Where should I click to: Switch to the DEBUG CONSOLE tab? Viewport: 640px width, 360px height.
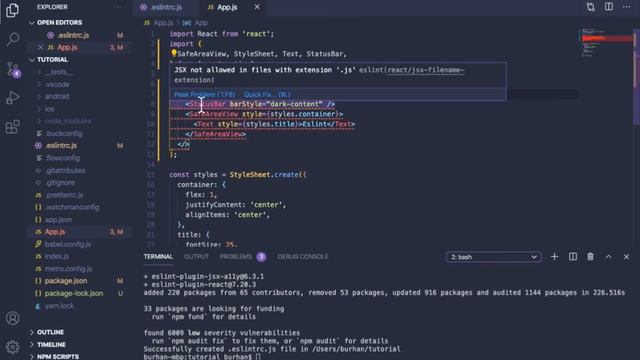(302, 257)
